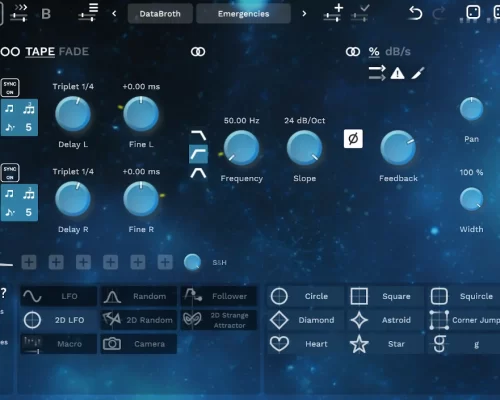500x400 pixels.
Task: Click the add preset sliders-plus icon
Action: point(334,13)
